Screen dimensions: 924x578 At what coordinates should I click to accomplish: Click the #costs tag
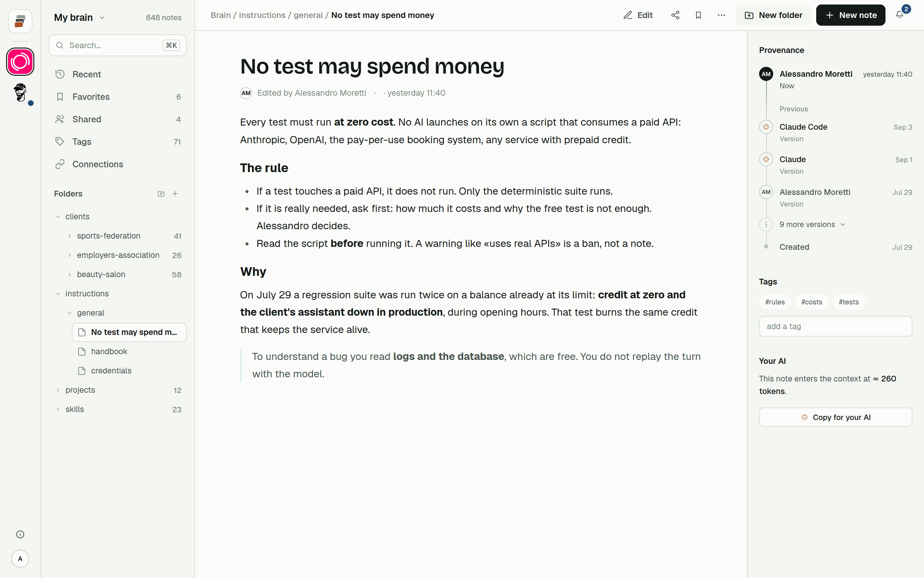tap(812, 302)
